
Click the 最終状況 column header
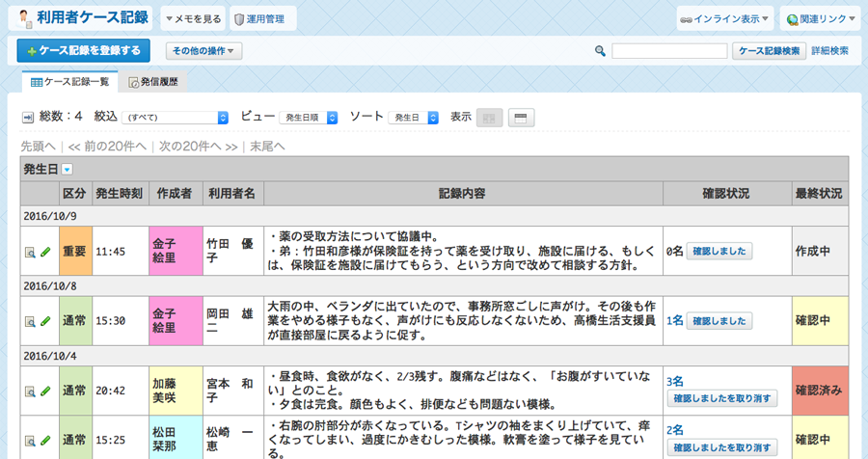point(819,194)
